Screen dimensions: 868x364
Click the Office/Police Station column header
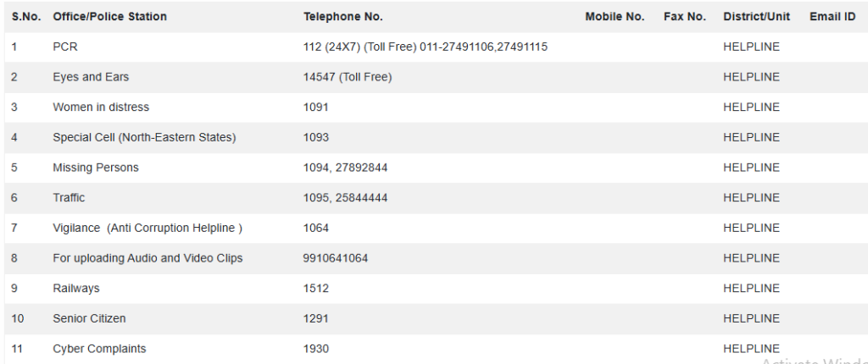point(109,17)
